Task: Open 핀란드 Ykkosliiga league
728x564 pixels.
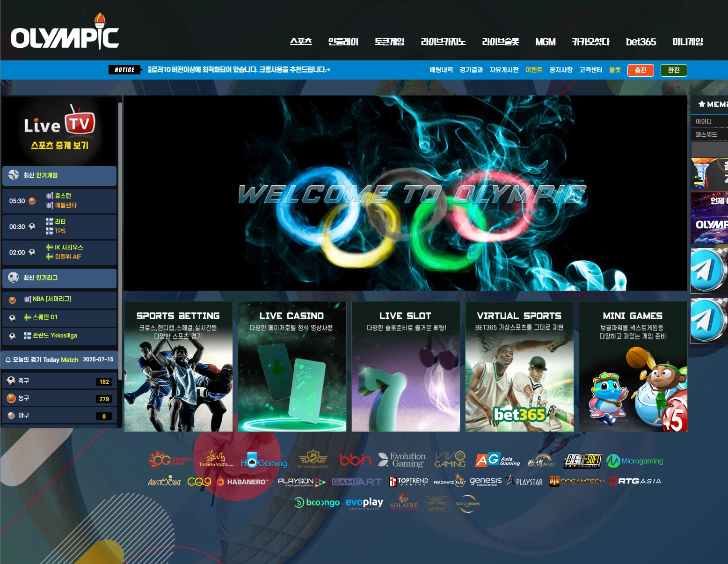Action: pos(59,336)
